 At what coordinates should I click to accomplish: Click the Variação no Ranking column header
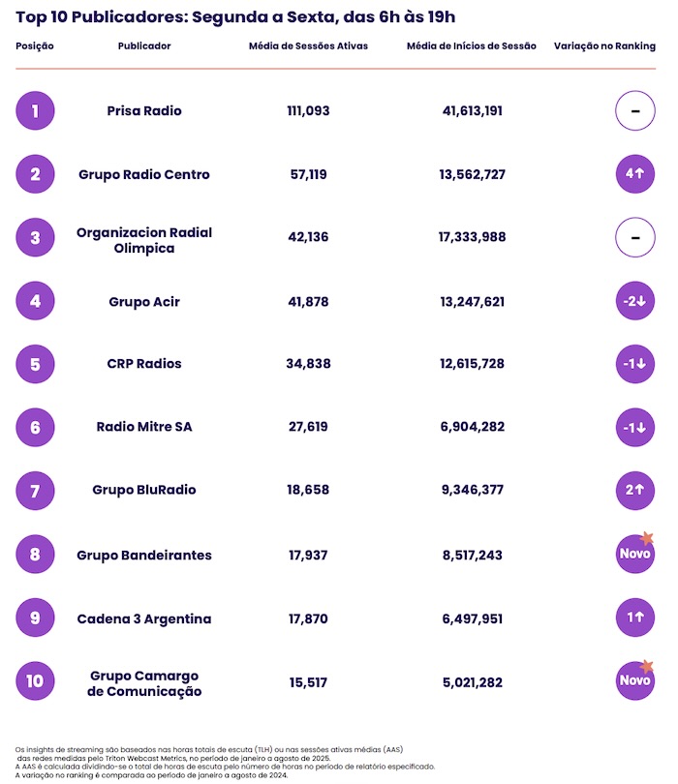coord(604,46)
